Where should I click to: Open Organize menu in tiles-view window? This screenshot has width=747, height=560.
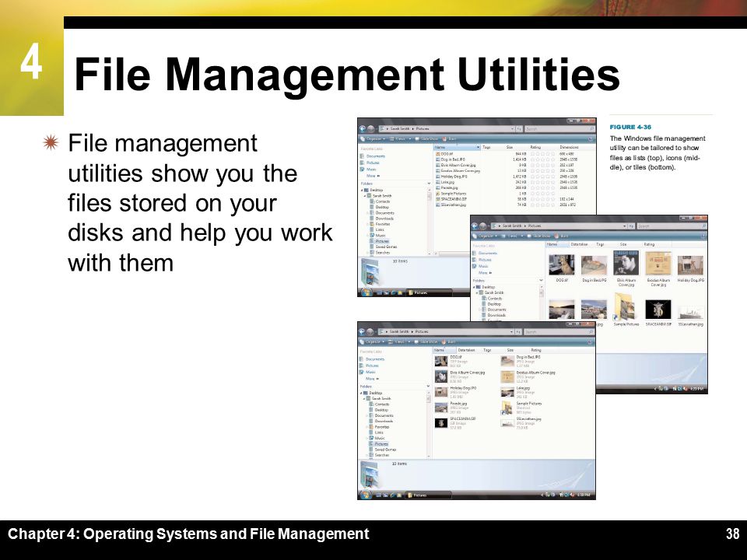[373, 342]
